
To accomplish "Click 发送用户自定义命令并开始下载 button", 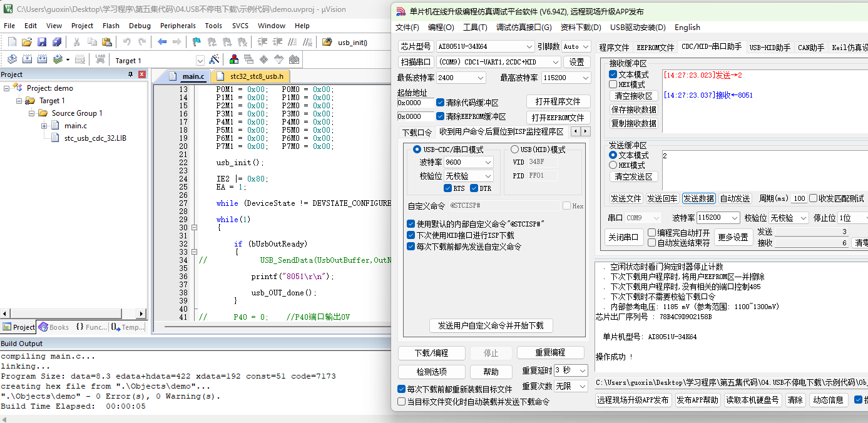I will tap(491, 325).
